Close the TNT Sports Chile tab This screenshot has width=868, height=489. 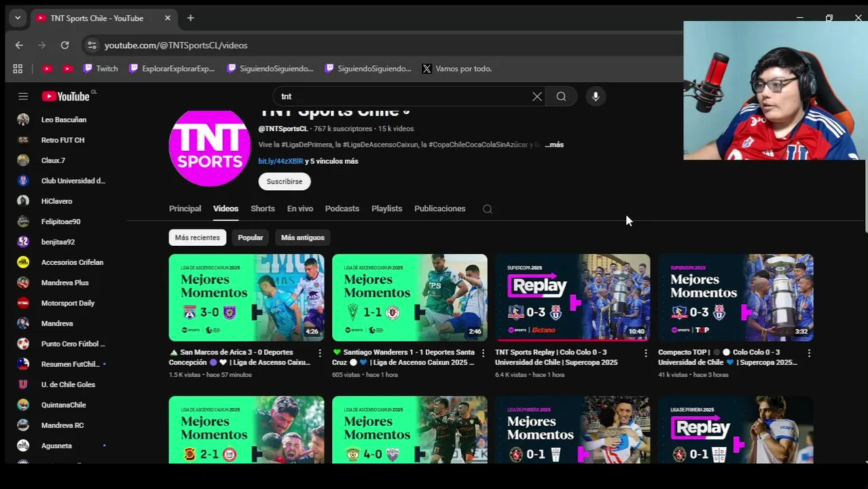pos(168,18)
